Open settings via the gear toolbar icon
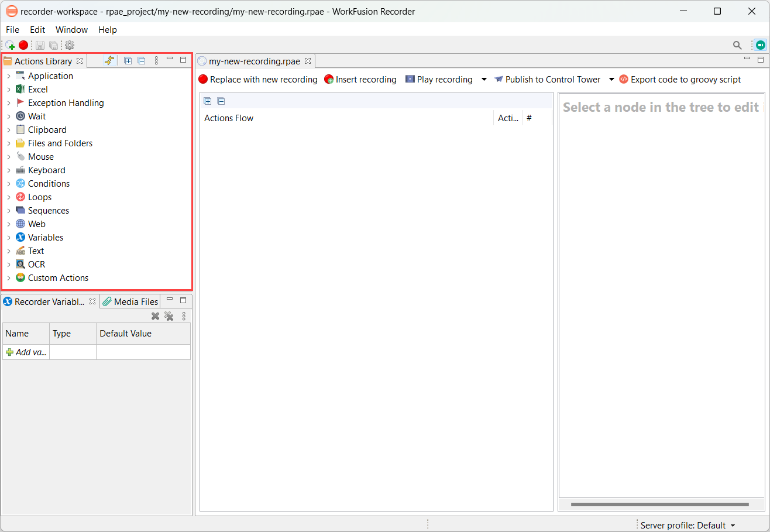Screen dimensions: 770x532 pyautogui.click(x=70, y=45)
